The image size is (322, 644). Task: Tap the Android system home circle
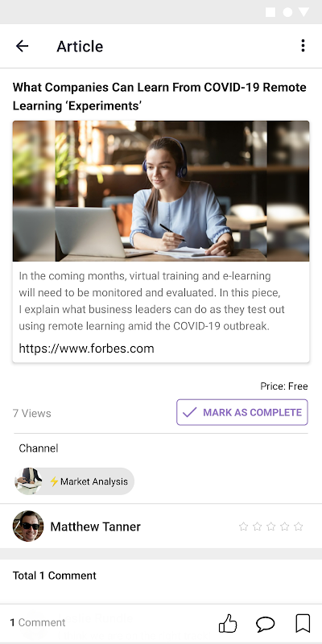pos(287,12)
